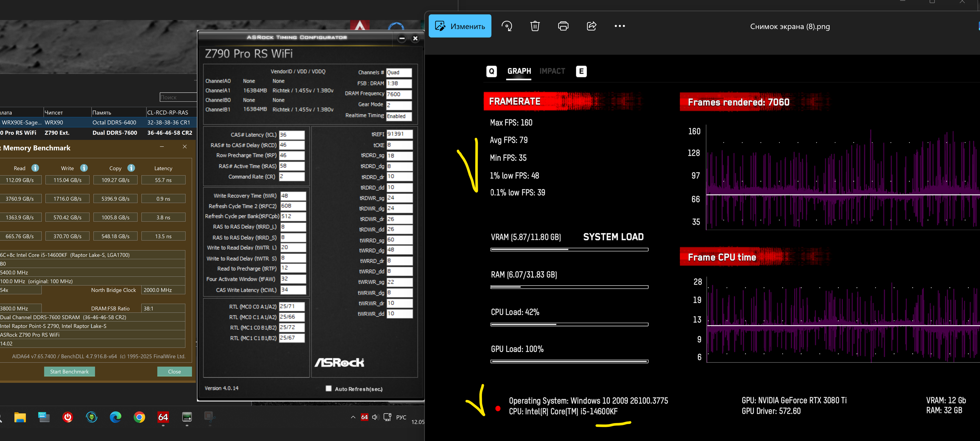The image size is (980, 441).
Task: Rotate the image in Photos viewer
Action: 506,26
